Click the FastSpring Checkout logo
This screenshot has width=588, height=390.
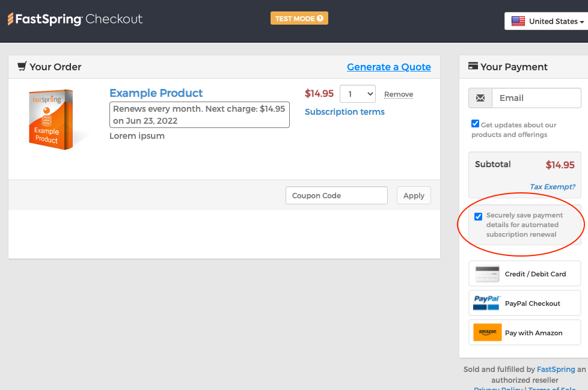[75, 19]
